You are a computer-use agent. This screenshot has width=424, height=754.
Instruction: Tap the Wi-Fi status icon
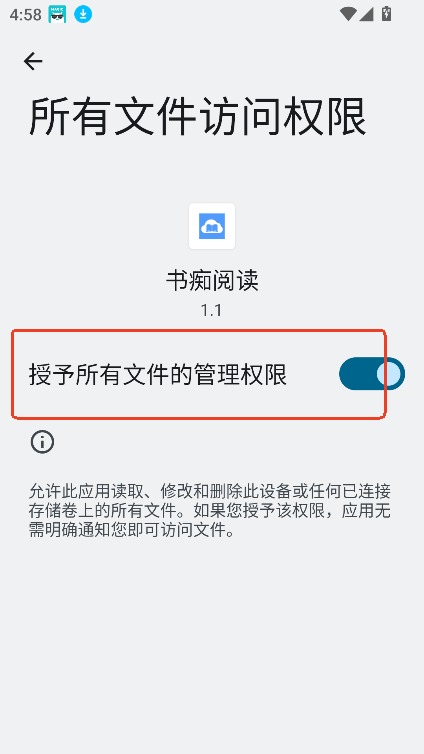tap(347, 14)
